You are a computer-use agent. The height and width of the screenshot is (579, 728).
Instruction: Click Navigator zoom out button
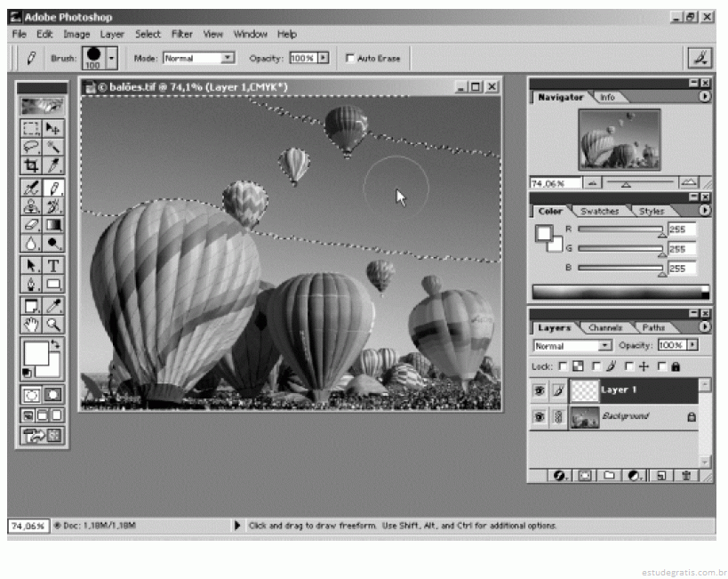click(592, 183)
